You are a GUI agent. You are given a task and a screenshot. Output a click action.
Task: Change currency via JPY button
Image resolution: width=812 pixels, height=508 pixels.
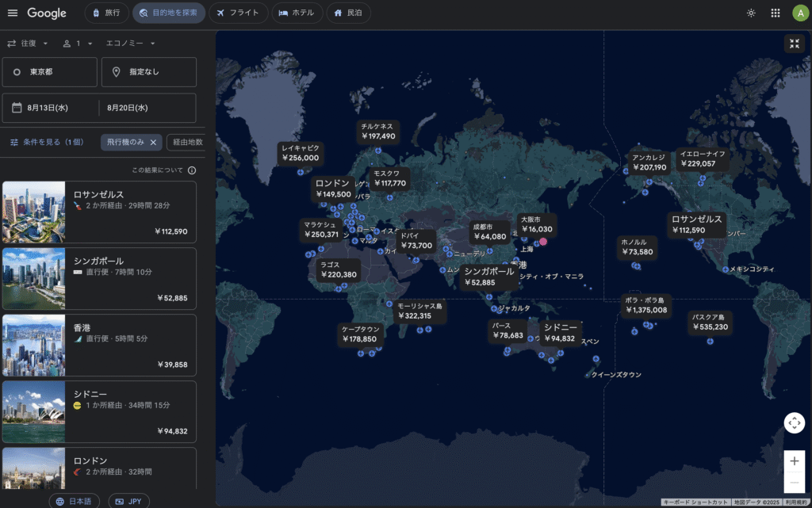pyautogui.click(x=129, y=502)
